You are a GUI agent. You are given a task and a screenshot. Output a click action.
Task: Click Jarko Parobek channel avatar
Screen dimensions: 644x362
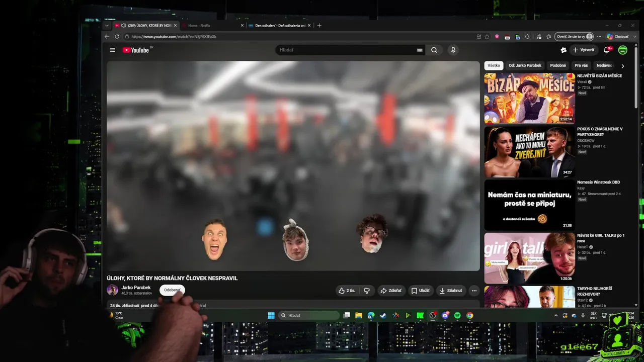[113, 290]
